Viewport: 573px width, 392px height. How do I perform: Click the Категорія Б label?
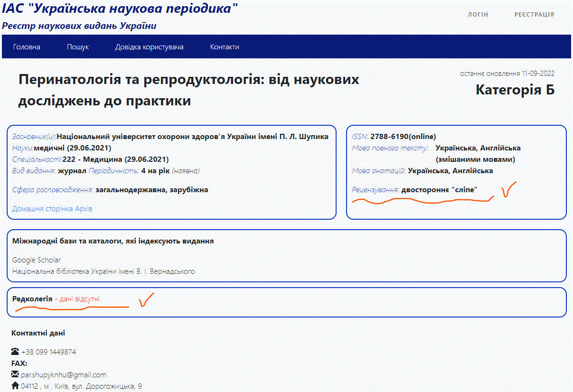pos(515,90)
